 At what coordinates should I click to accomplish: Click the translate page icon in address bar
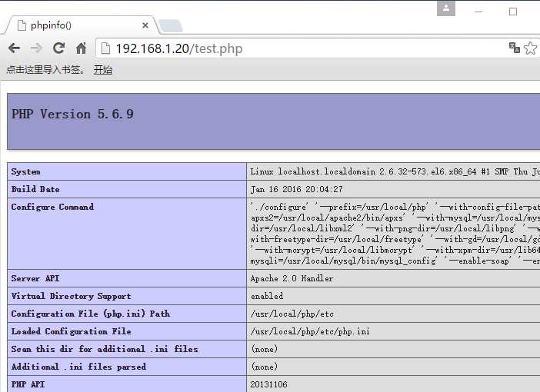(x=514, y=48)
